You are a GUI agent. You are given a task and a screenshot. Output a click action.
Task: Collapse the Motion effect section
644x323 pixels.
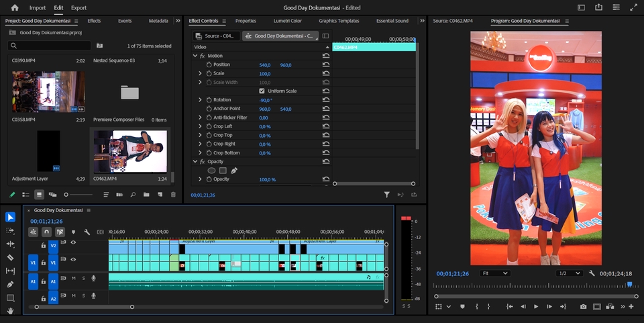tap(195, 56)
